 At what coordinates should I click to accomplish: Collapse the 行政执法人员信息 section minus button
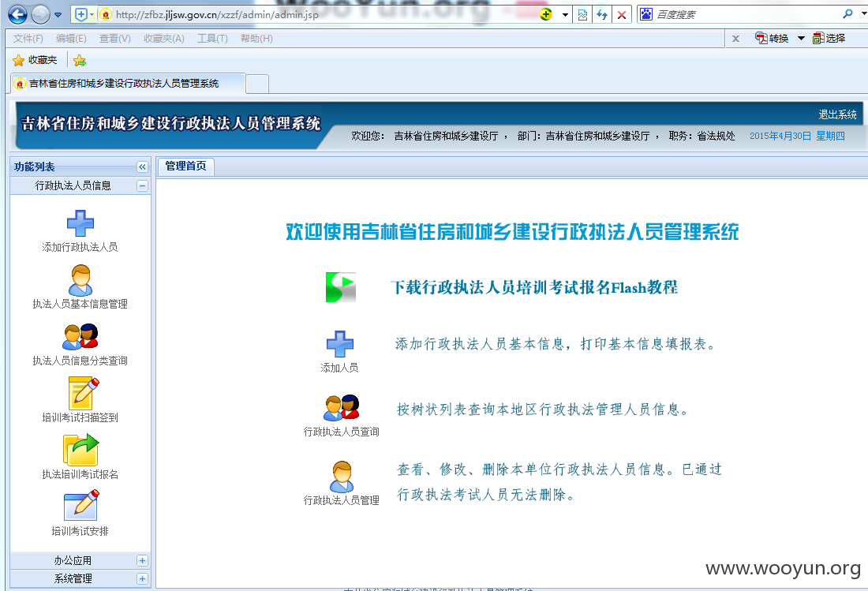(x=142, y=186)
